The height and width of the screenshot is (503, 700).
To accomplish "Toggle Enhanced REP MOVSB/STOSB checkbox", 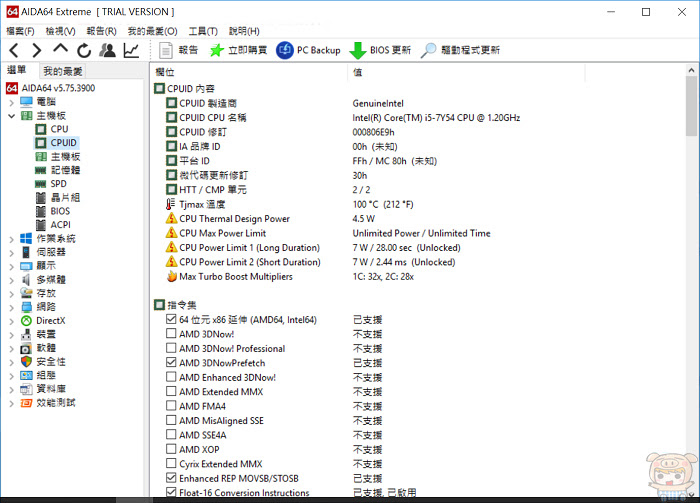I will [171, 478].
